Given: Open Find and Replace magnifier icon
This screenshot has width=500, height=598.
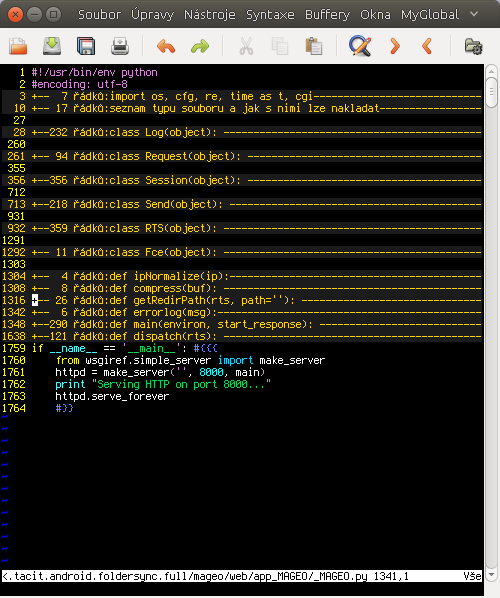Looking at the screenshot, I should tap(360, 46).
